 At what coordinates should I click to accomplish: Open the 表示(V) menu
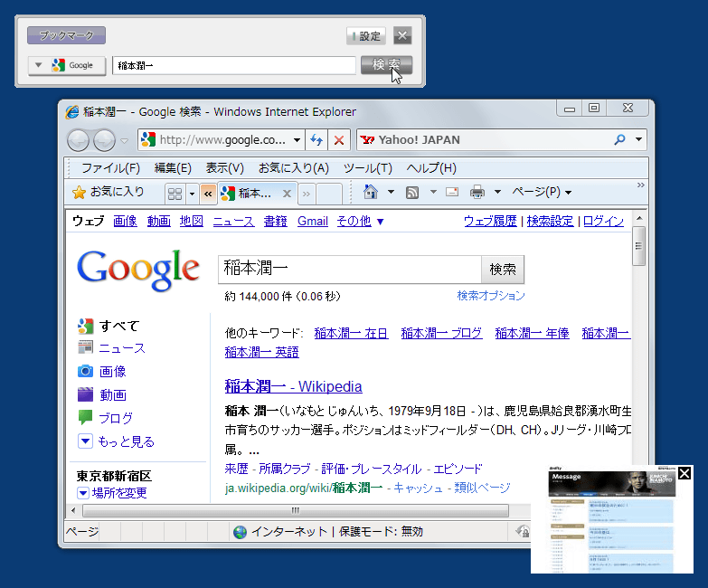click(225, 168)
